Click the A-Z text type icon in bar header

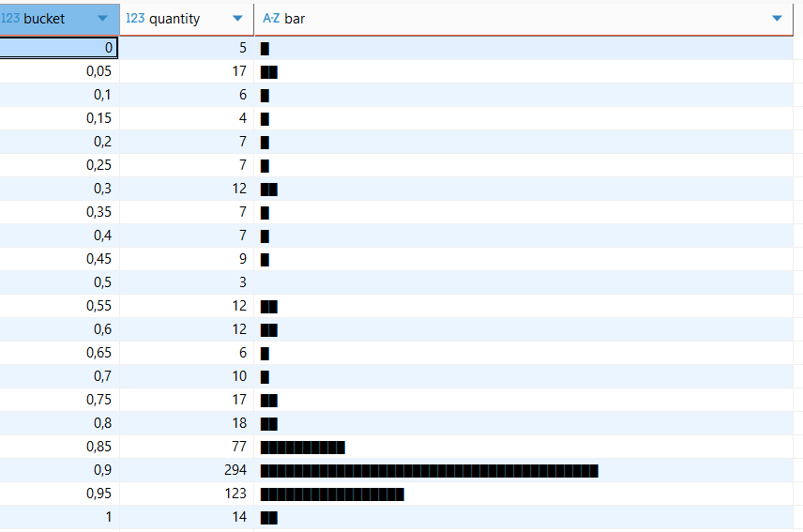(x=271, y=19)
